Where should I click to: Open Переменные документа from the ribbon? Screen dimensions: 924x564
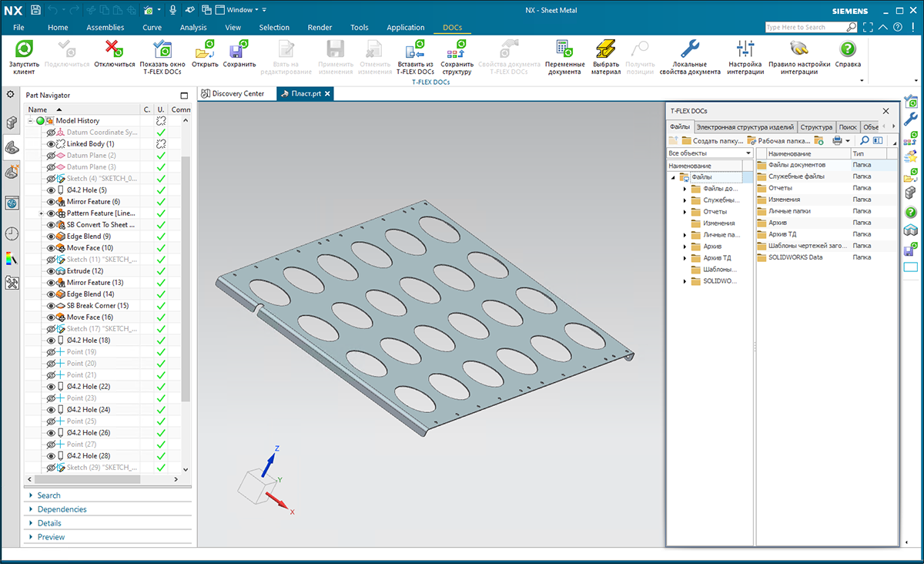[564, 49]
